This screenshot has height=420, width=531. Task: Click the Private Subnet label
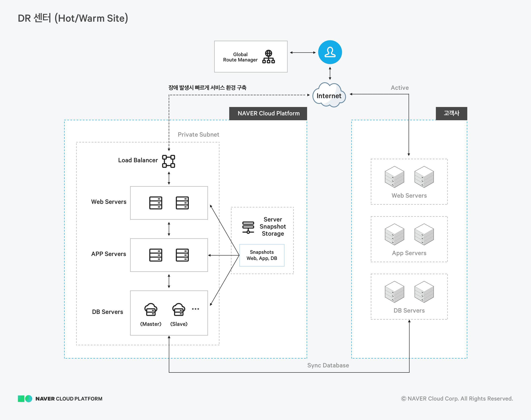[x=198, y=134]
